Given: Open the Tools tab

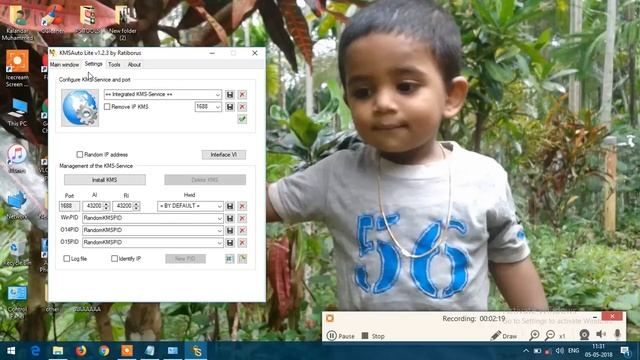Looking at the screenshot, I should point(114,64).
